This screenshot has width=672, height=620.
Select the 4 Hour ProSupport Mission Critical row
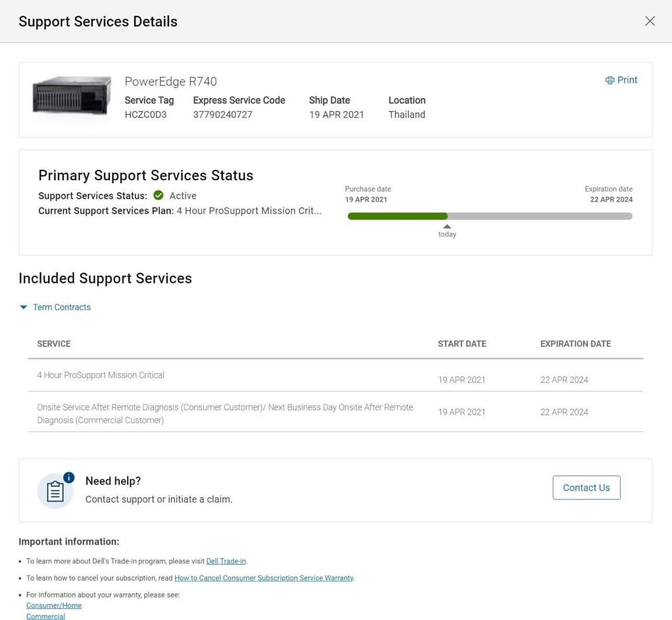click(100, 375)
